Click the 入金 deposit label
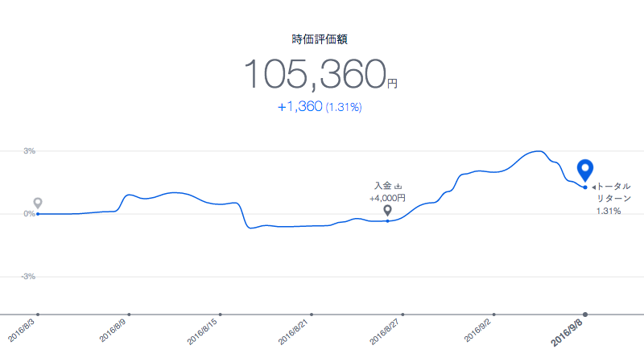This screenshot has height=362, width=644. point(383,186)
